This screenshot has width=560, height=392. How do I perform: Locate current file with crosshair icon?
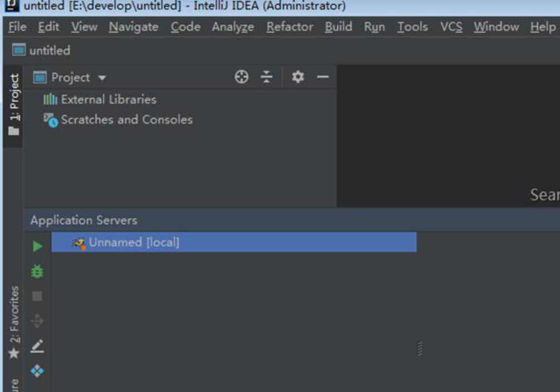242,77
